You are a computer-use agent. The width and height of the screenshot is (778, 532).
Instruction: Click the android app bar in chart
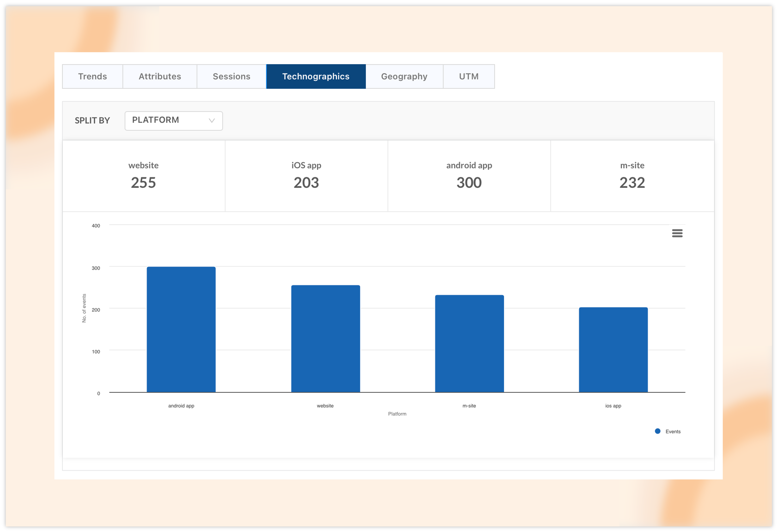181,330
